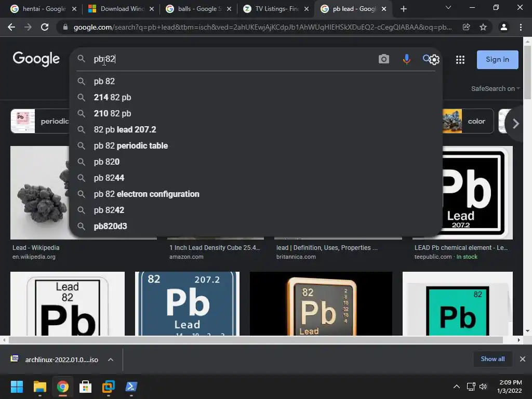This screenshot has height=399, width=532.
Task: Click the camera search-by-image icon
Action: 384,59
